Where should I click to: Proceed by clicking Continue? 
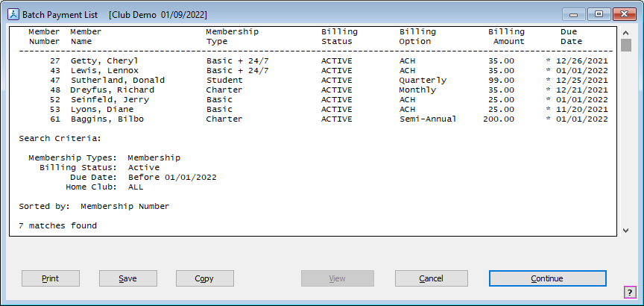[x=547, y=278]
